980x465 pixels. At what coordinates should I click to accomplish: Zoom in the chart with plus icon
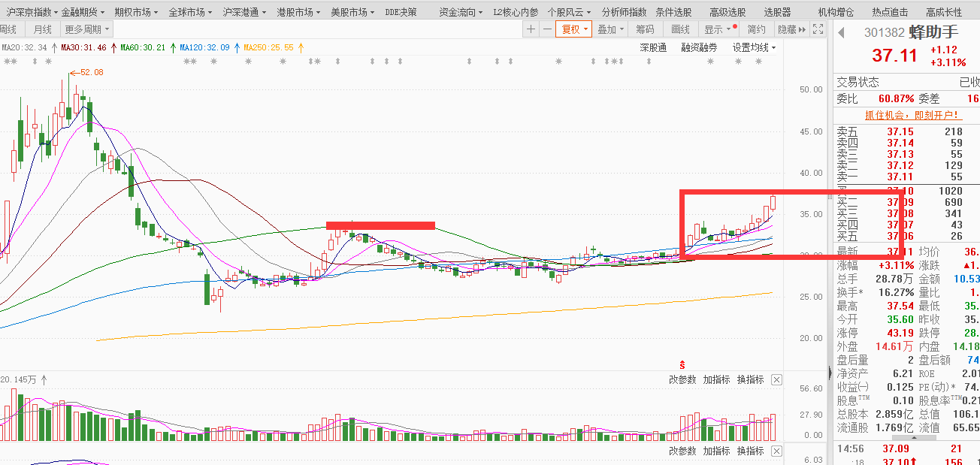click(531, 29)
